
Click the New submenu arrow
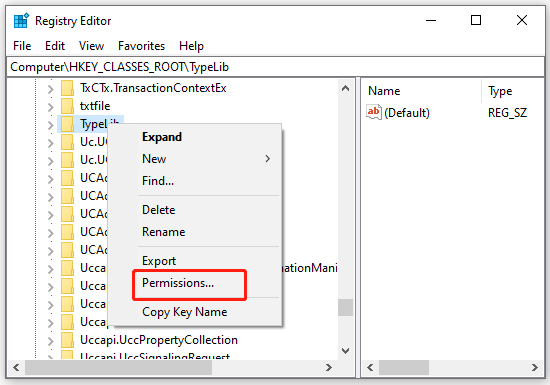tap(268, 159)
